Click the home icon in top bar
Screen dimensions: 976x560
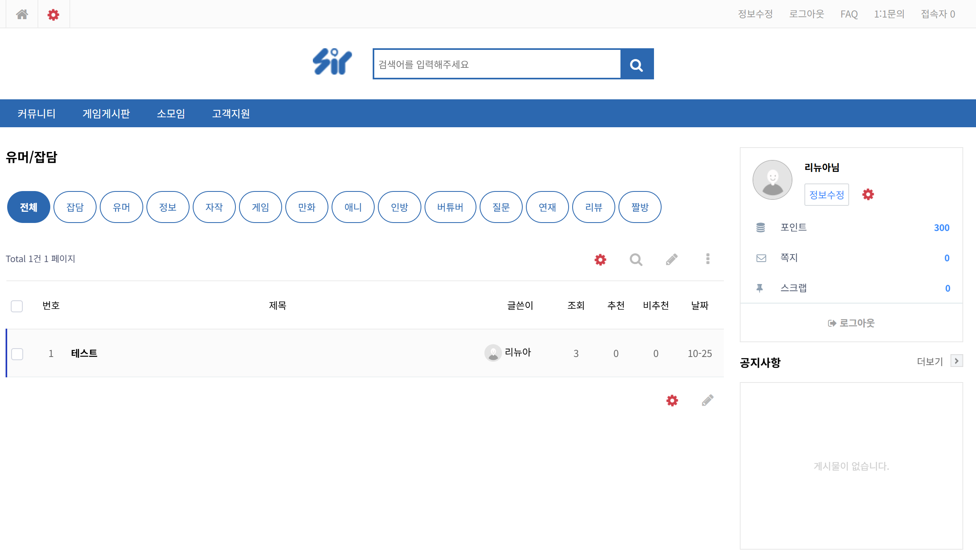point(22,14)
